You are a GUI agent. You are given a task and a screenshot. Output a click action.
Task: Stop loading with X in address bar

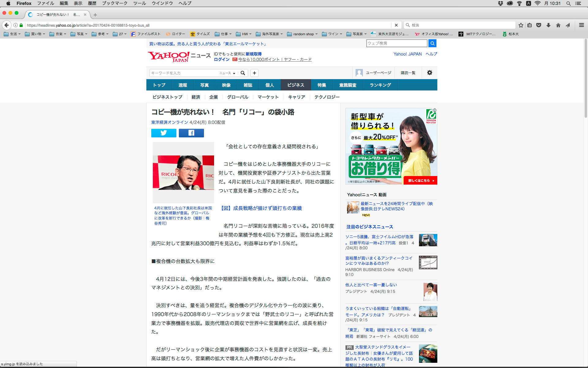[396, 25]
